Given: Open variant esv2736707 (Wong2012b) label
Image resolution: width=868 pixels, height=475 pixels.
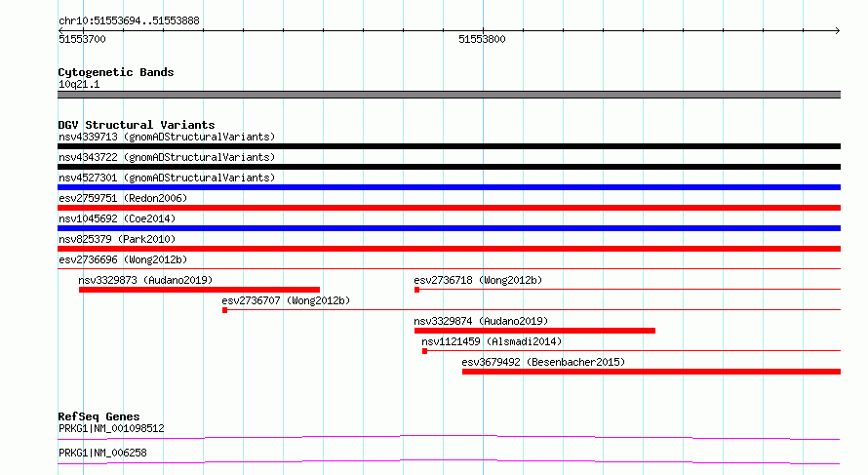Looking at the screenshot, I should [286, 300].
